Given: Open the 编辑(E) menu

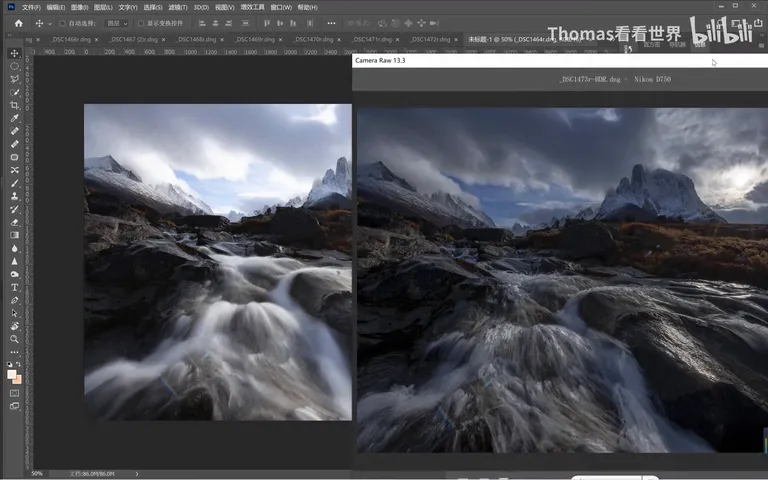Looking at the screenshot, I should pyautogui.click(x=55, y=7).
